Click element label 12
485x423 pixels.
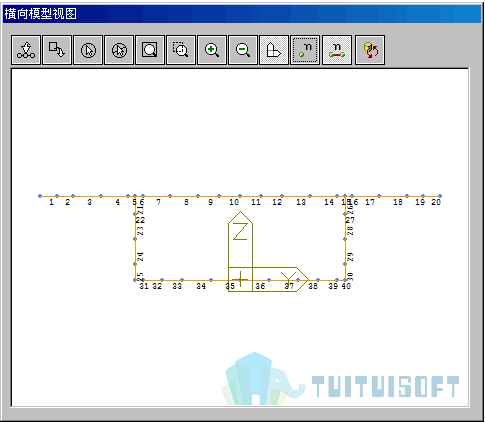pyautogui.click(x=277, y=202)
